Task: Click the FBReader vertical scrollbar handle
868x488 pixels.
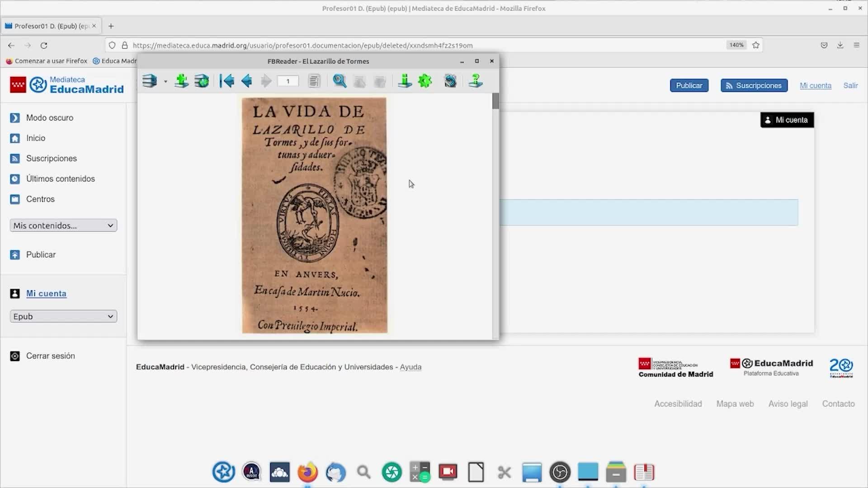Action: pos(495,101)
